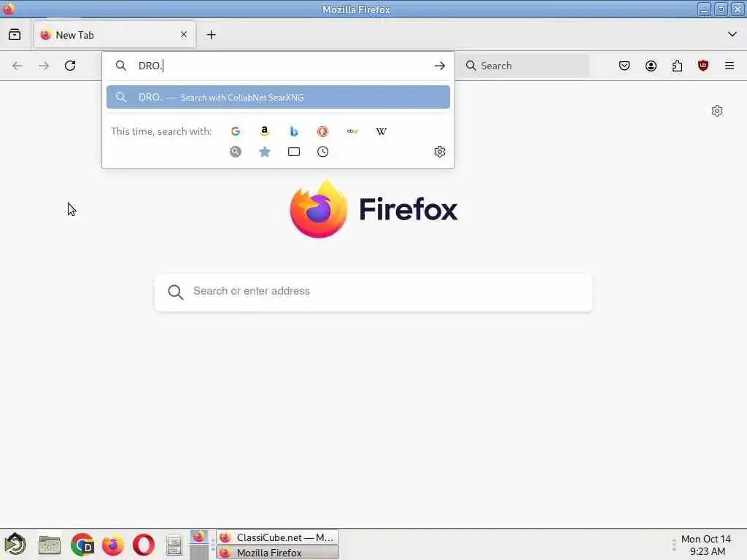Search this time with Google
Screen dimensions: 747x560
pos(236,131)
